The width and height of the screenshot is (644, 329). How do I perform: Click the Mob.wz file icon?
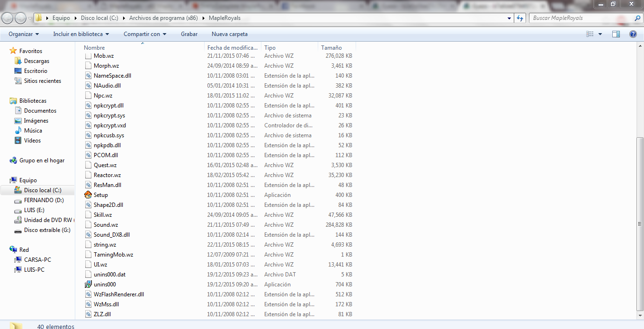[88, 56]
